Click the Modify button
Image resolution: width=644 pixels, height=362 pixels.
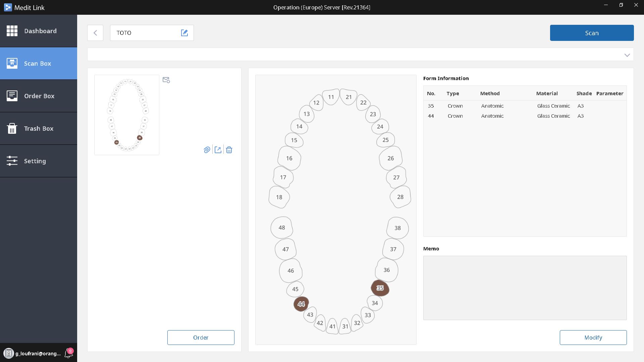tap(593, 338)
